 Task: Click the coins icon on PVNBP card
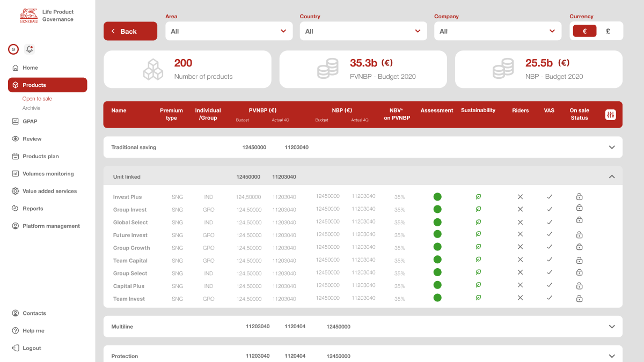(x=328, y=70)
